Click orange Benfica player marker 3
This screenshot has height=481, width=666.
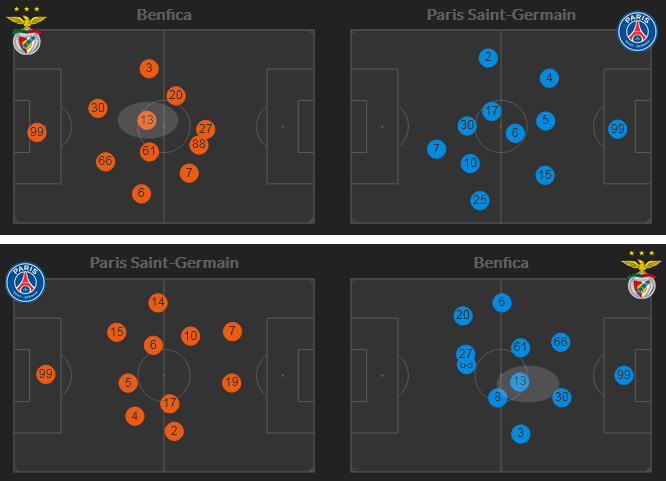[149, 68]
